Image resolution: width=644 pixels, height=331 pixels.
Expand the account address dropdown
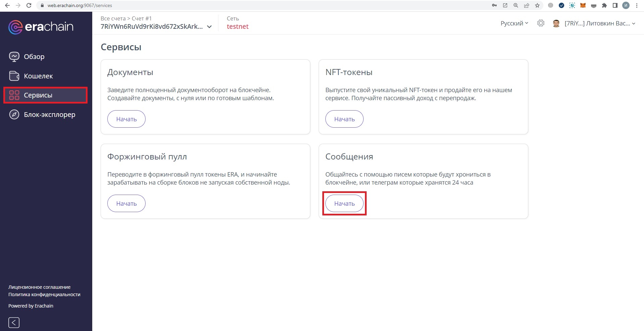[209, 27]
